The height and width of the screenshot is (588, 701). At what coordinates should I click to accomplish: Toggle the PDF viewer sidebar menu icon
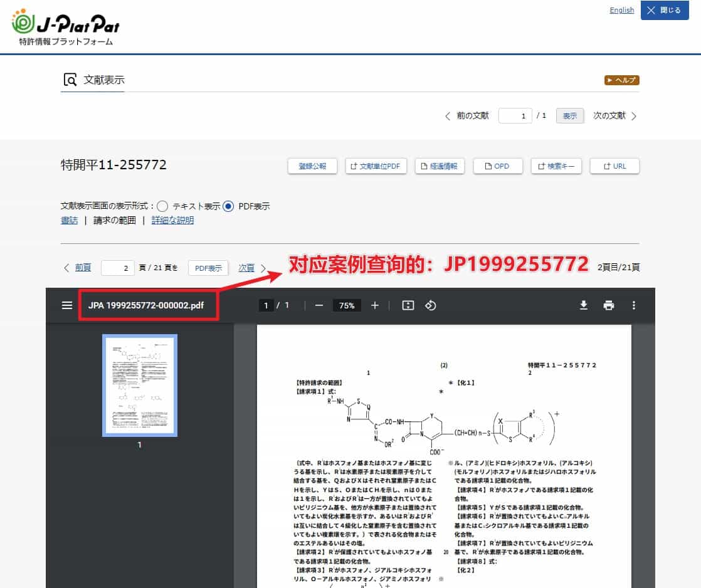click(67, 305)
